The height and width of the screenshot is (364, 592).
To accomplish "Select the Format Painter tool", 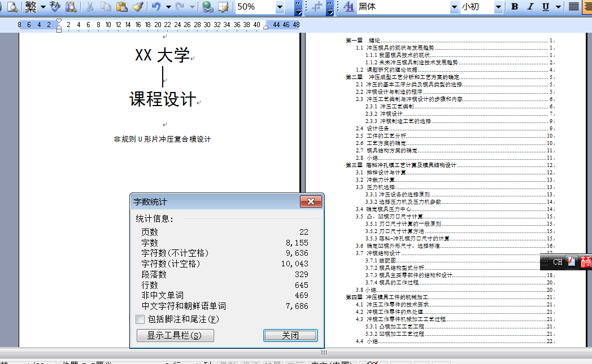I will [137, 7].
